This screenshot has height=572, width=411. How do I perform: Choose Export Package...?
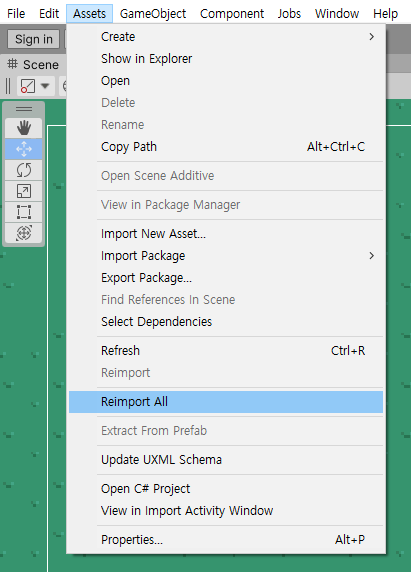pos(226,278)
